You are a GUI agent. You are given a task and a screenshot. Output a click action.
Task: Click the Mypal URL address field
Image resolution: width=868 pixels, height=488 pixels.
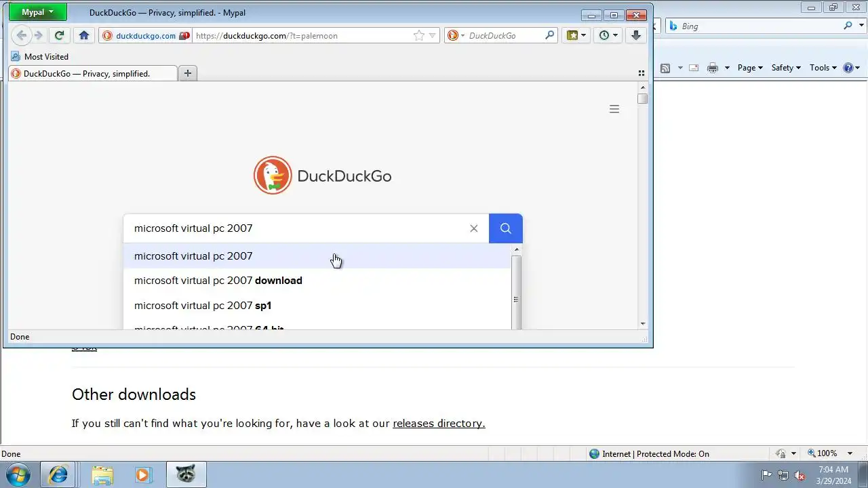302,36
